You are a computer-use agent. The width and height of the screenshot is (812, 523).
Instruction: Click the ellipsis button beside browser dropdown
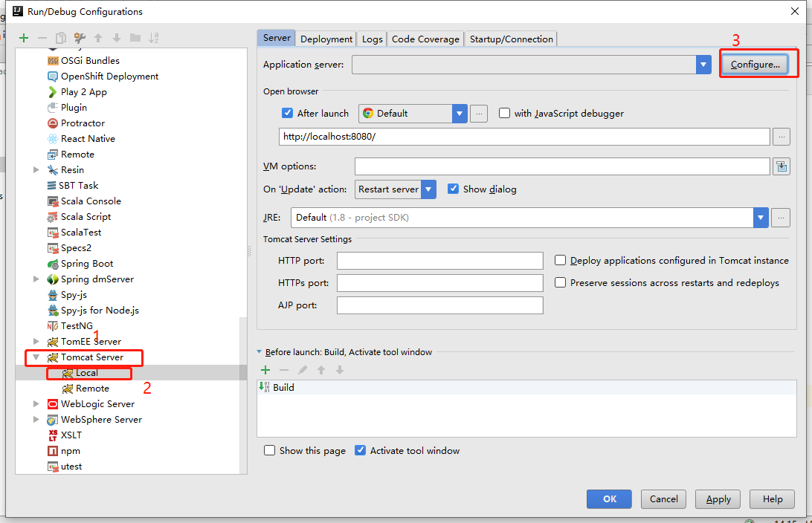pyautogui.click(x=480, y=114)
